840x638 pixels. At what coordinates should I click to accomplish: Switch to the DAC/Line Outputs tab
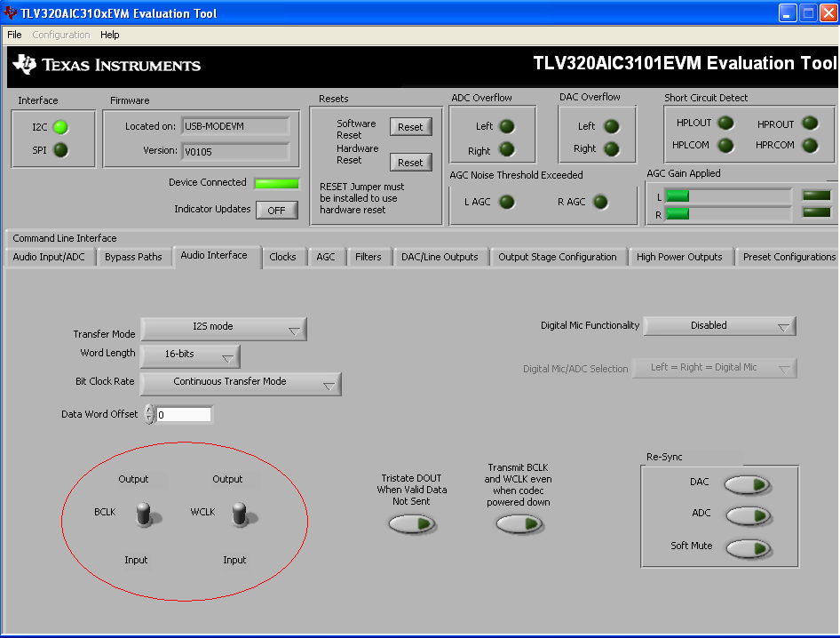440,257
